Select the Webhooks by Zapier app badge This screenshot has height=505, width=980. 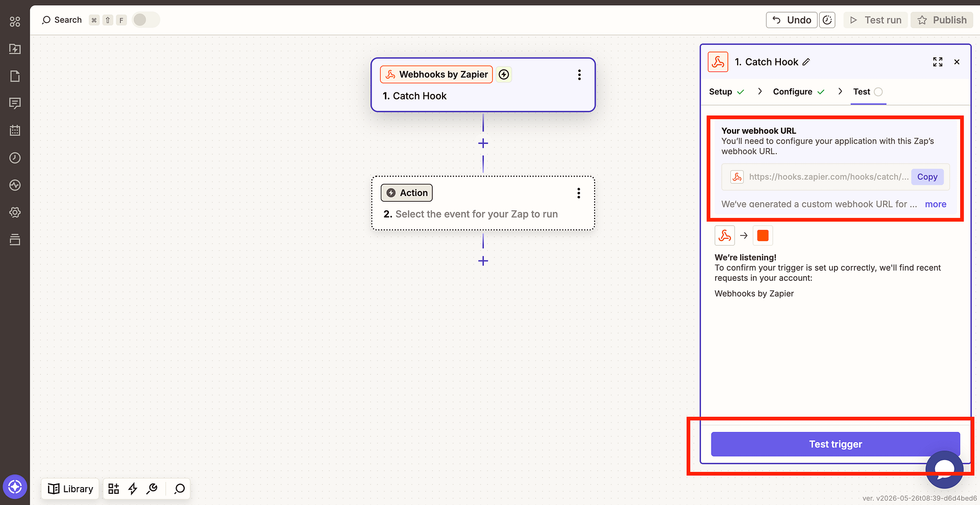click(436, 75)
